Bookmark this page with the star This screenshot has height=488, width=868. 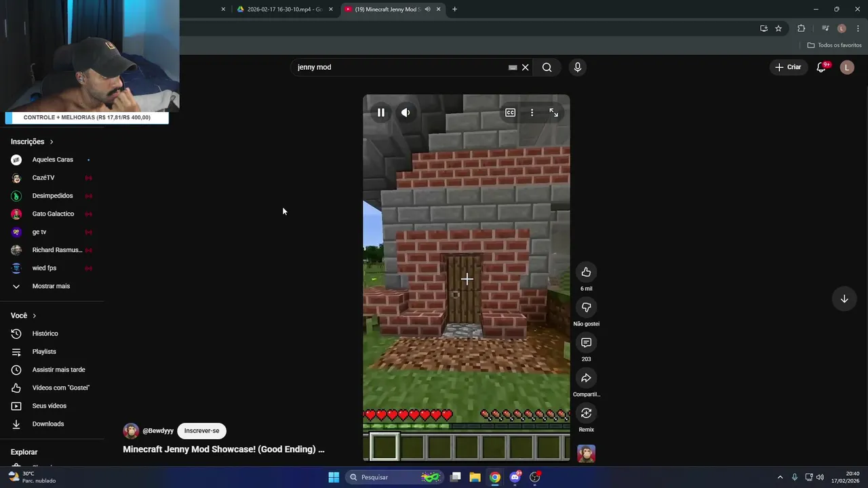pyautogui.click(x=778, y=28)
